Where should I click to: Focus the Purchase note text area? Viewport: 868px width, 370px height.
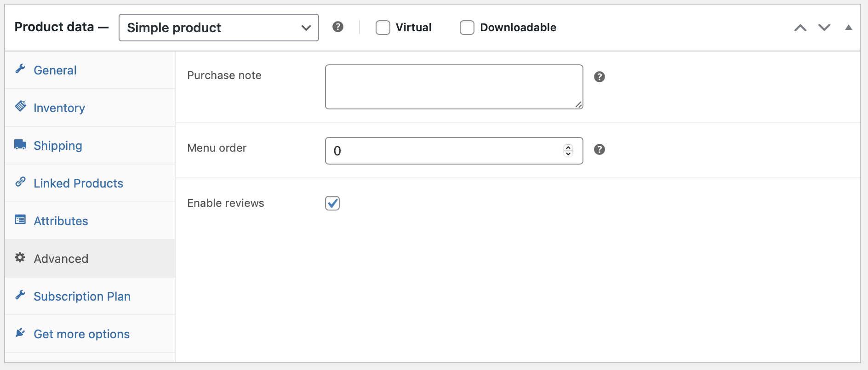(454, 87)
